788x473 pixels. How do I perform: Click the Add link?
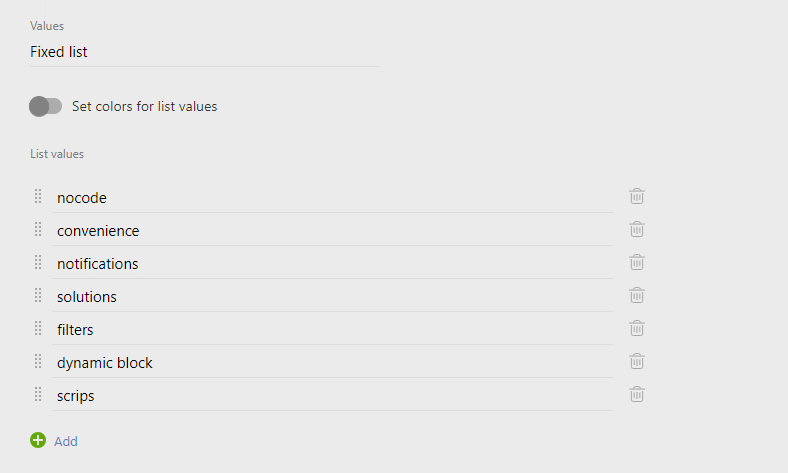[66, 441]
